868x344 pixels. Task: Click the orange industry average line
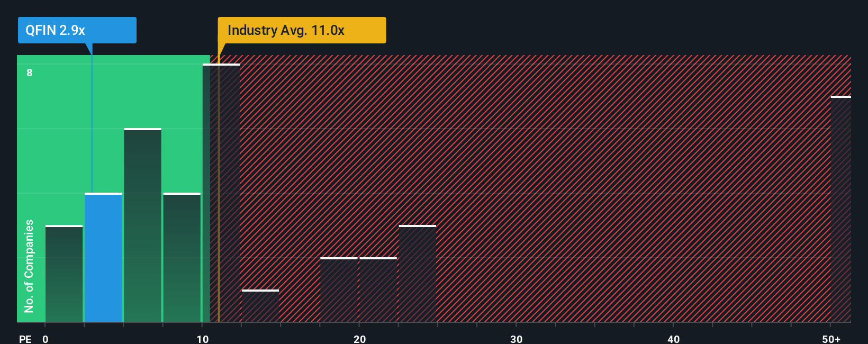219,188
